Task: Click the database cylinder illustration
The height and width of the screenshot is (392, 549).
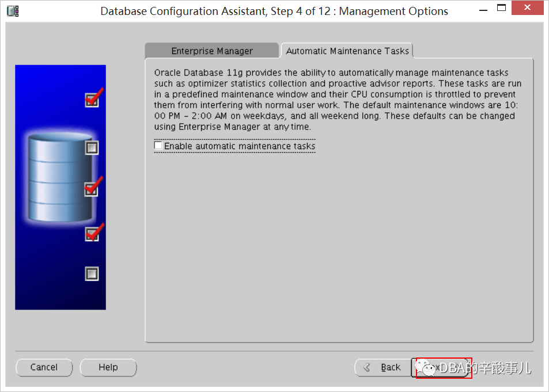Action: [x=60, y=177]
